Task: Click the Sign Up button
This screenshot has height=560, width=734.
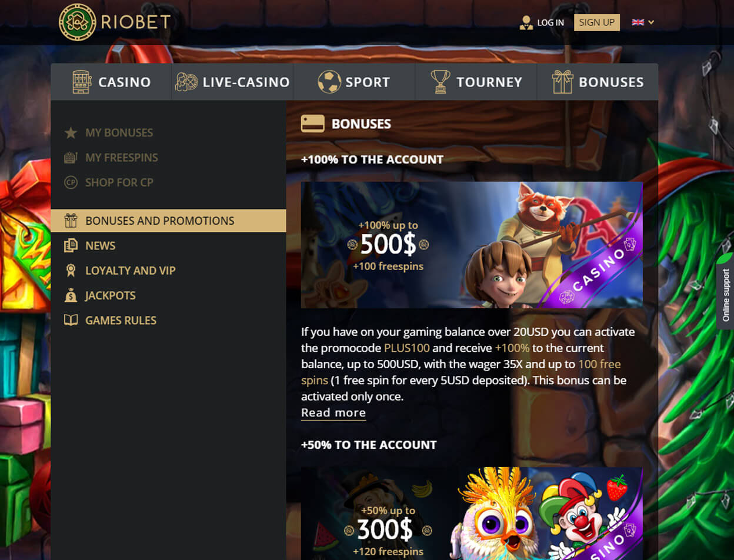Action: click(x=596, y=22)
